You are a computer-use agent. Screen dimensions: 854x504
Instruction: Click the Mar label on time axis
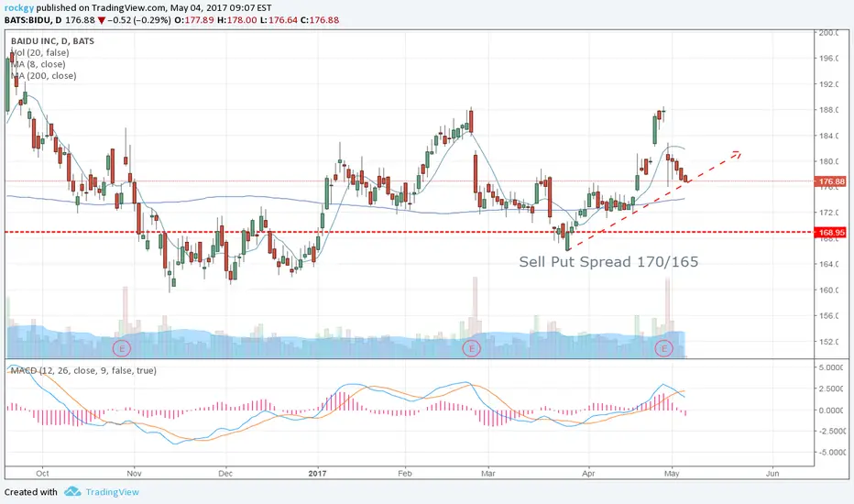(x=488, y=474)
